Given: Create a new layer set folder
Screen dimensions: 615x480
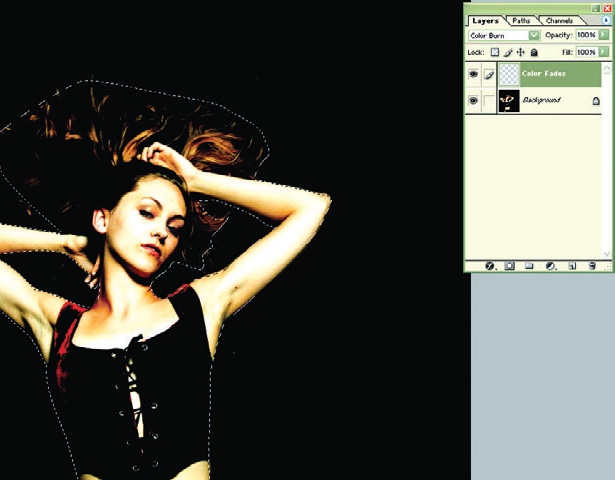Looking at the screenshot, I should pyautogui.click(x=529, y=266).
